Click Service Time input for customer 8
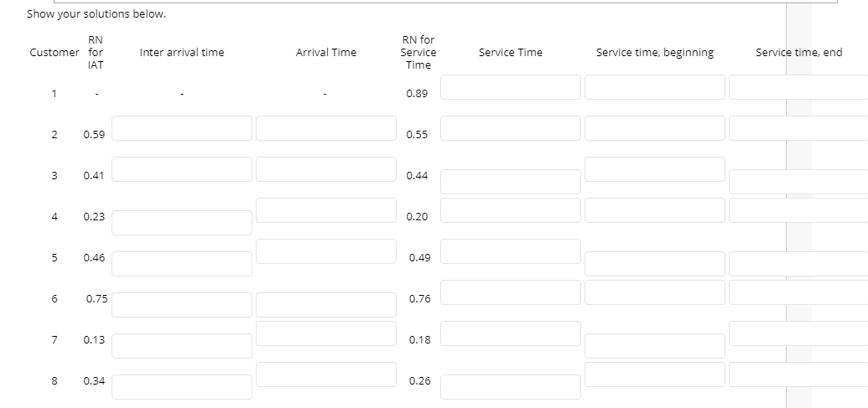This screenshot has height=408, width=868. [511, 387]
